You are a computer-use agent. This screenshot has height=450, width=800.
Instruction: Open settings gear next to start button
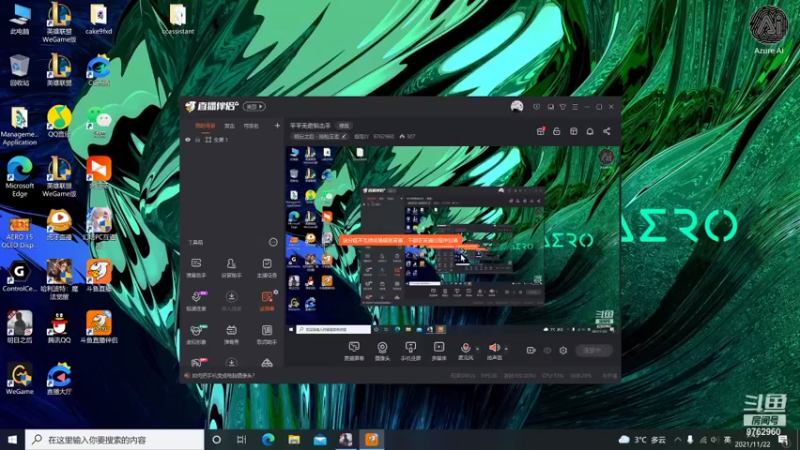click(563, 351)
